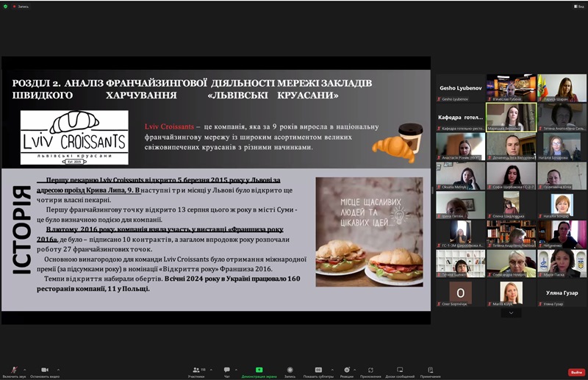Select Олег Бортнічук avatar tile
Screen dimensions: 588x380
(461, 293)
